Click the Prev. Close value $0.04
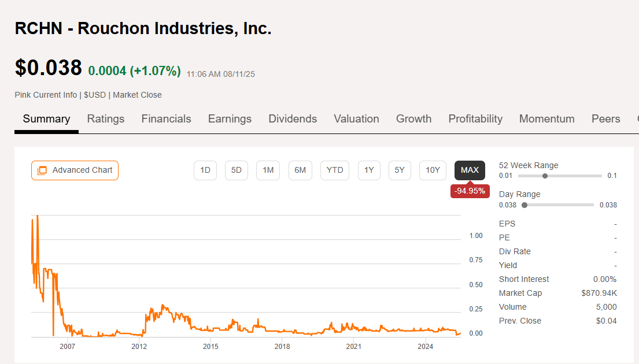 pyautogui.click(x=606, y=321)
